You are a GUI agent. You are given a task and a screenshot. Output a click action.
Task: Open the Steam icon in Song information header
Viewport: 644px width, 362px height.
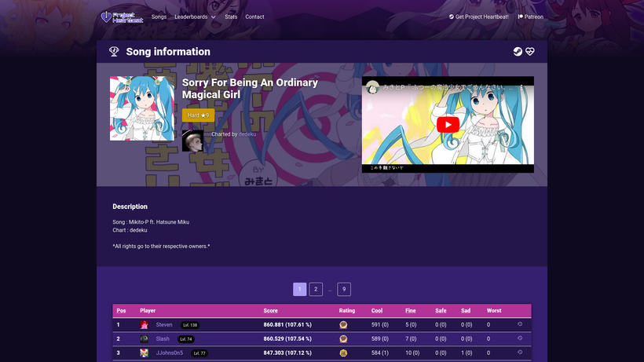click(x=518, y=51)
